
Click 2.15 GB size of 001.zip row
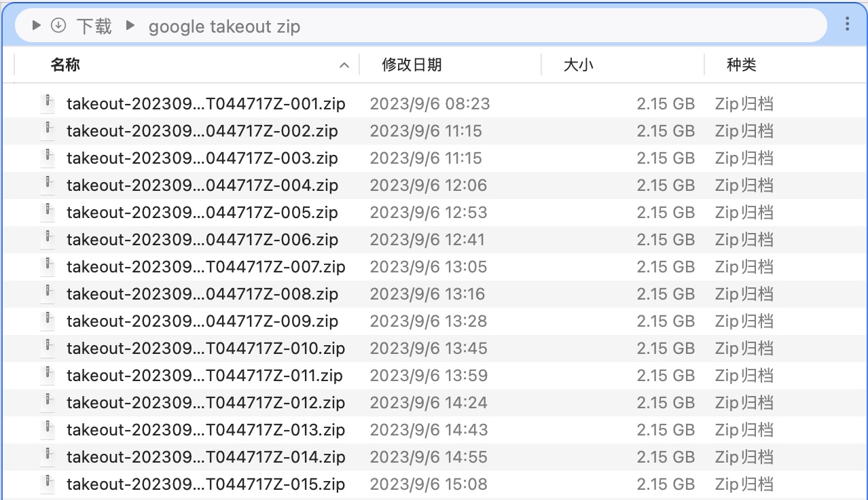click(x=666, y=104)
